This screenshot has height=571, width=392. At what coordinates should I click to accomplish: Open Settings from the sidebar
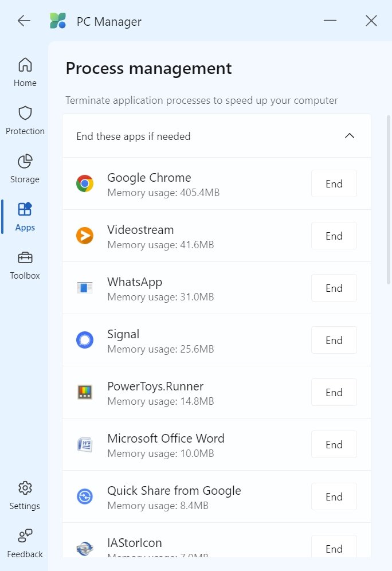tap(25, 495)
